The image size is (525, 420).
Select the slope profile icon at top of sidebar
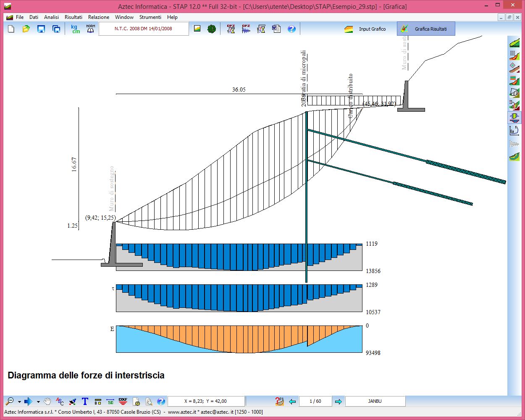coord(514,43)
